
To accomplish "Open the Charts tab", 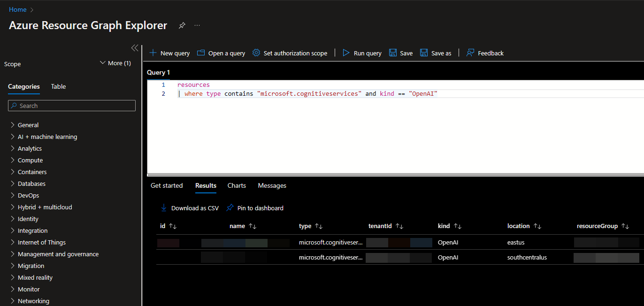I will (x=237, y=185).
